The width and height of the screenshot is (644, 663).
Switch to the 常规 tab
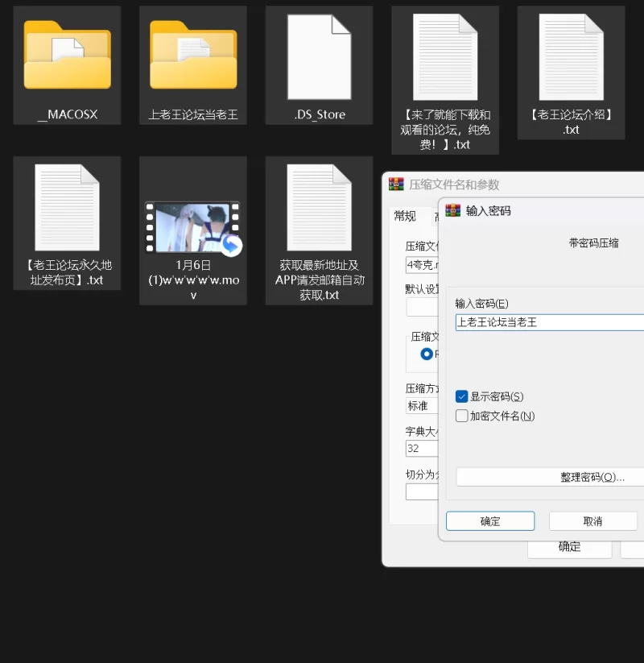click(x=405, y=216)
